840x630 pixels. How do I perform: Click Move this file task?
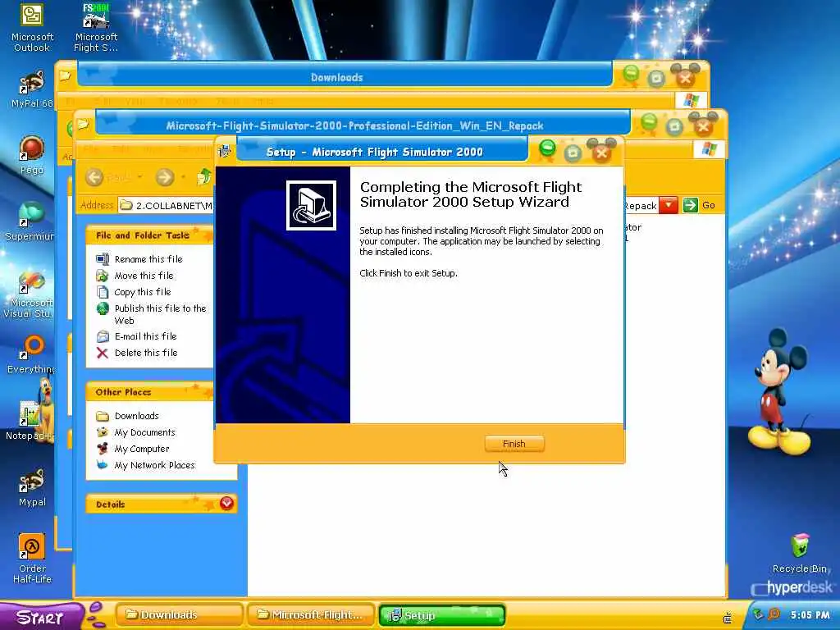(144, 276)
